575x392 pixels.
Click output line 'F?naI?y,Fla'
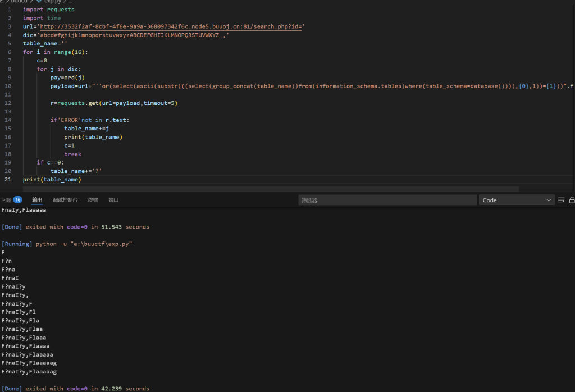[21, 321]
